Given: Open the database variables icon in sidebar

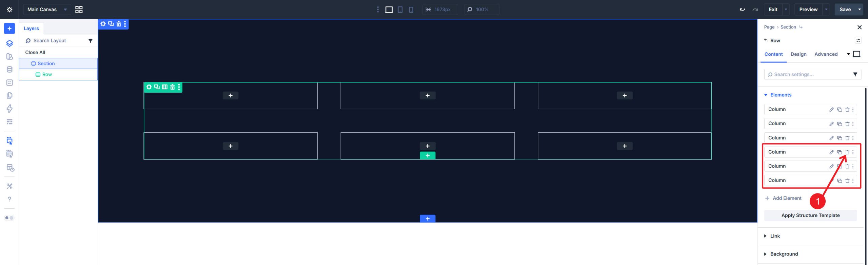Looking at the screenshot, I should pyautogui.click(x=9, y=70).
